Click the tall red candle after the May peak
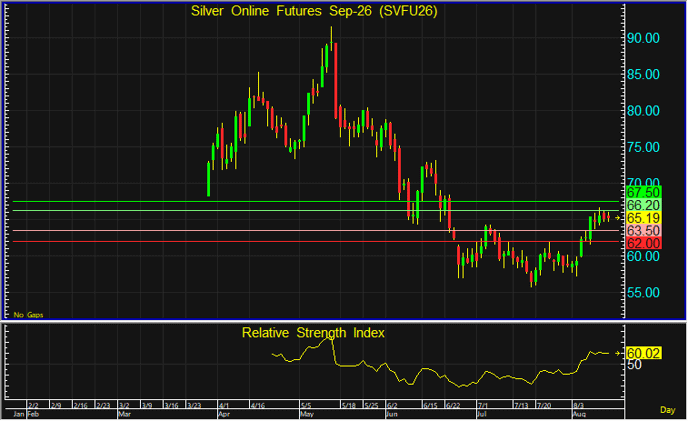 pyautogui.click(x=336, y=80)
